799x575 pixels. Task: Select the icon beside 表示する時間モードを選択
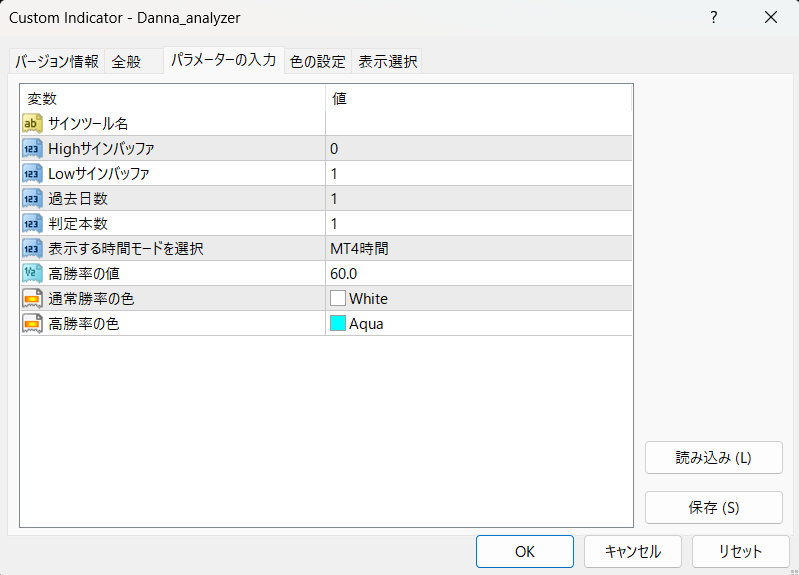32,248
